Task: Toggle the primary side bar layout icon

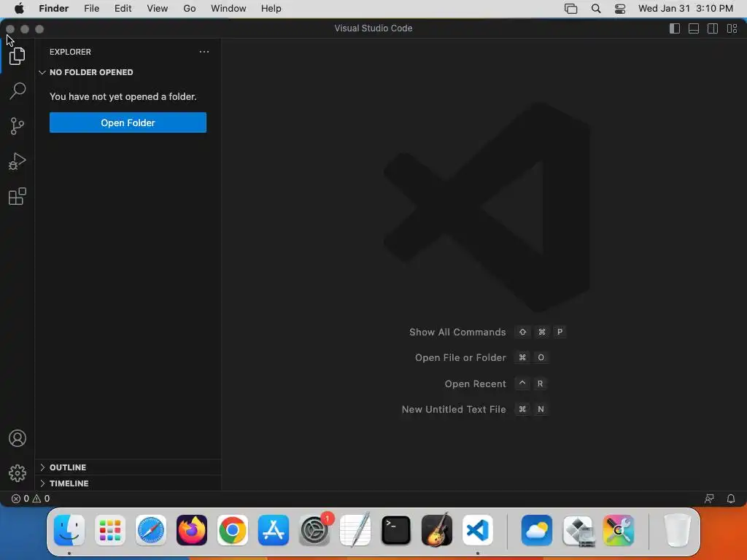Action: coord(675,28)
